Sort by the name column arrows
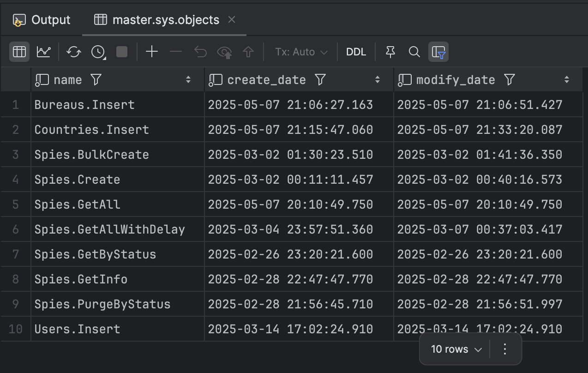The height and width of the screenshot is (373, 588). coord(188,80)
